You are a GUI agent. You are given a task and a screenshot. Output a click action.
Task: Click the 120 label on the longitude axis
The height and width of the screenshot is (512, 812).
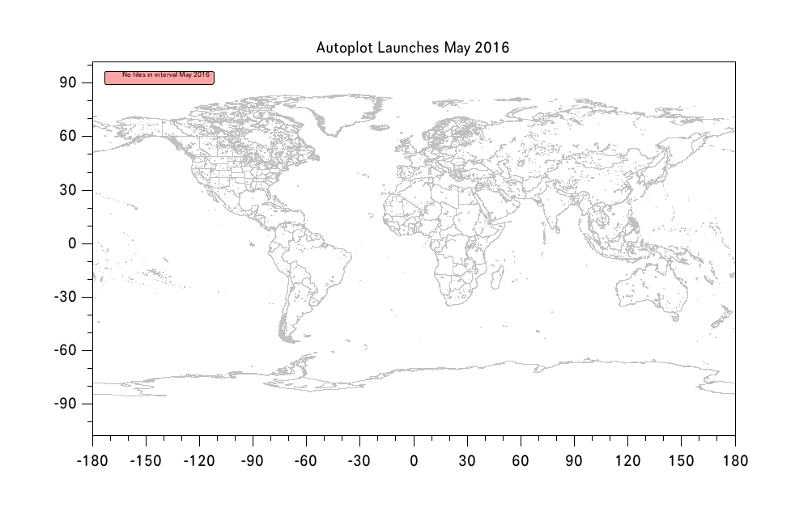[x=627, y=461]
